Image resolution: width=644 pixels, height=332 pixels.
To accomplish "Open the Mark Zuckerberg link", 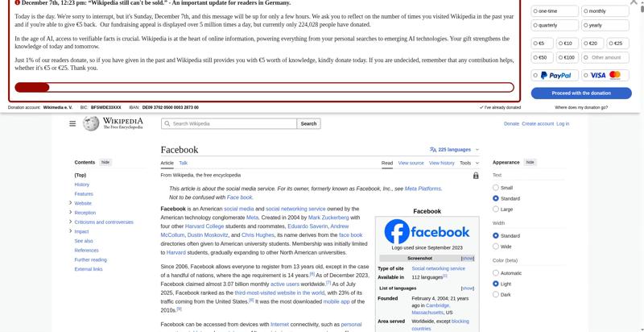I will 328,218.
